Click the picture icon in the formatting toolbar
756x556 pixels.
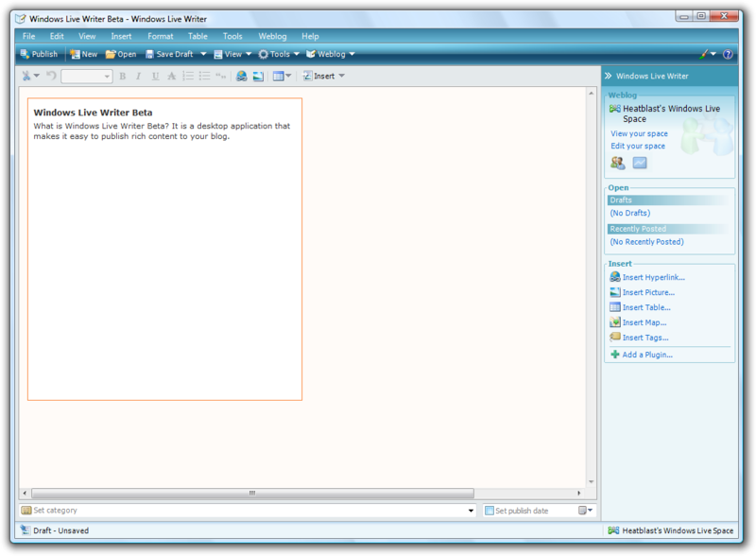[258, 76]
